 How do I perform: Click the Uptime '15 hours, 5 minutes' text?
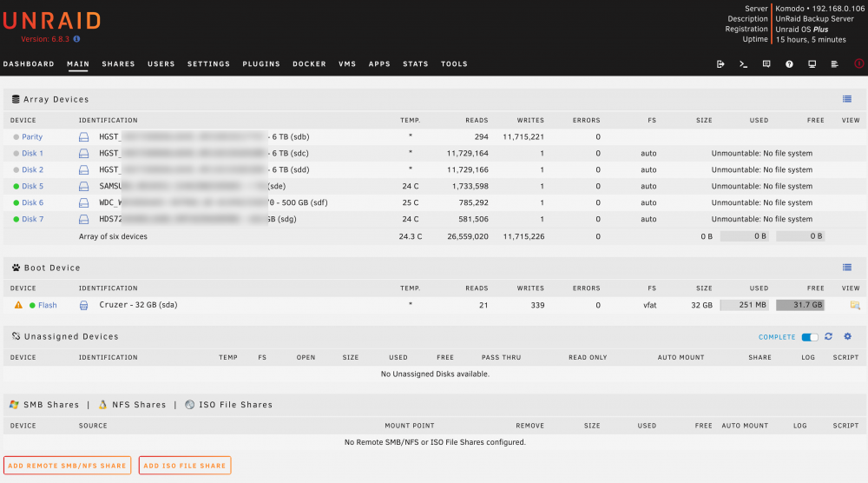(x=811, y=40)
